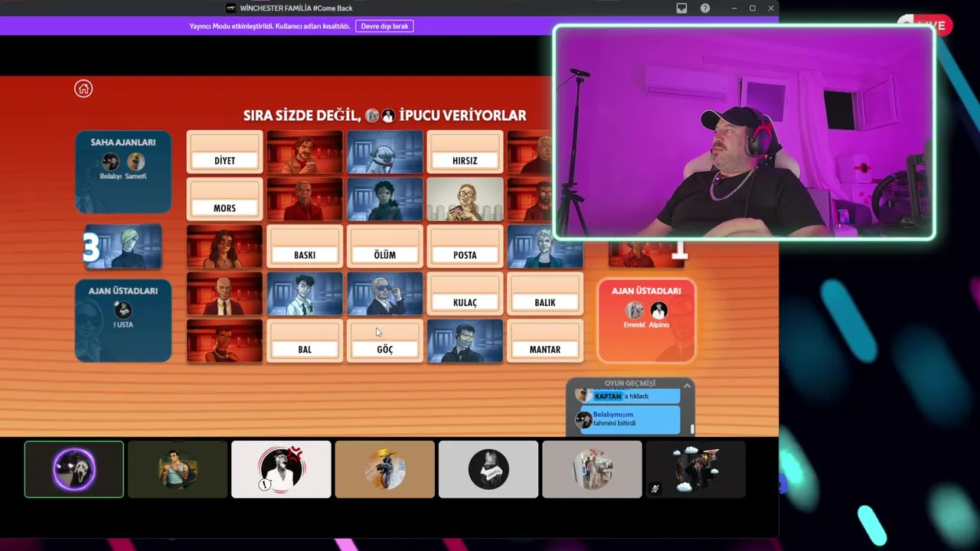Screen dimensions: 980x551
Task: Click the beige bystander card with glasses woman
Action: [465, 199]
